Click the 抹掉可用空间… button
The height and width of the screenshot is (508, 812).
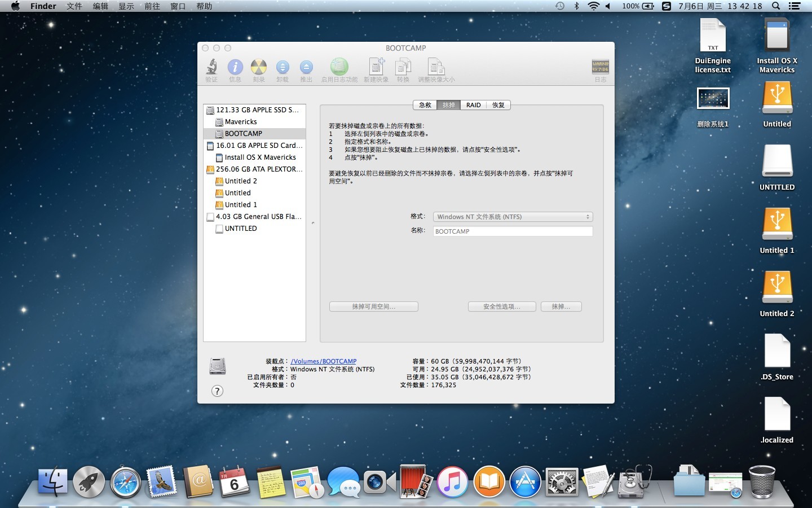point(374,306)
